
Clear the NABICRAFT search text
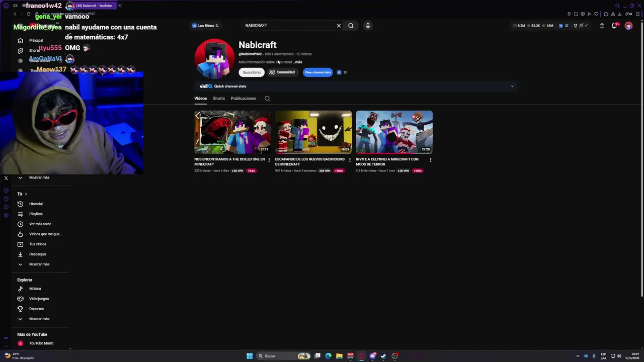(339, 26)
